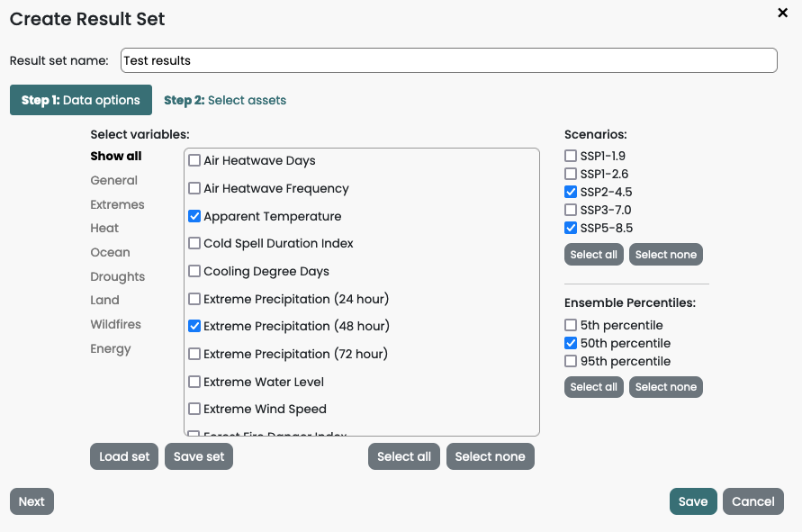
Task: Enable the SSP1-2.6 scenario
Action: [571, 174]
